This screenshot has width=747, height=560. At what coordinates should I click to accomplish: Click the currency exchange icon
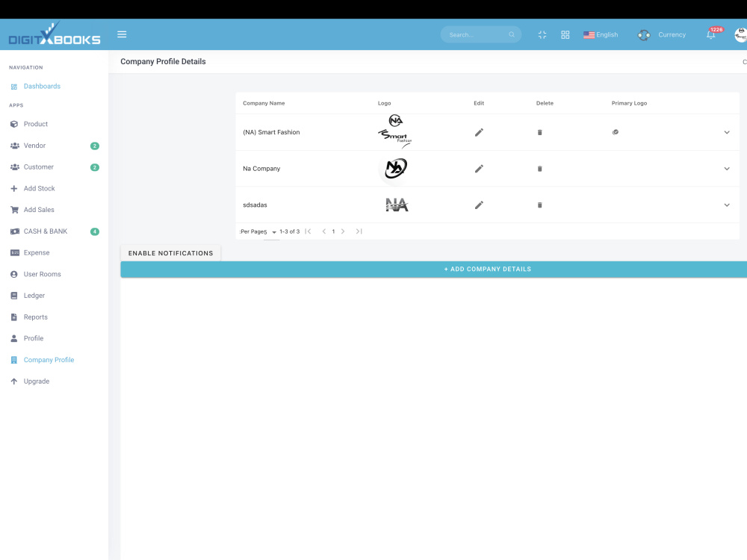pyautogui.click(x=644, y=35)
